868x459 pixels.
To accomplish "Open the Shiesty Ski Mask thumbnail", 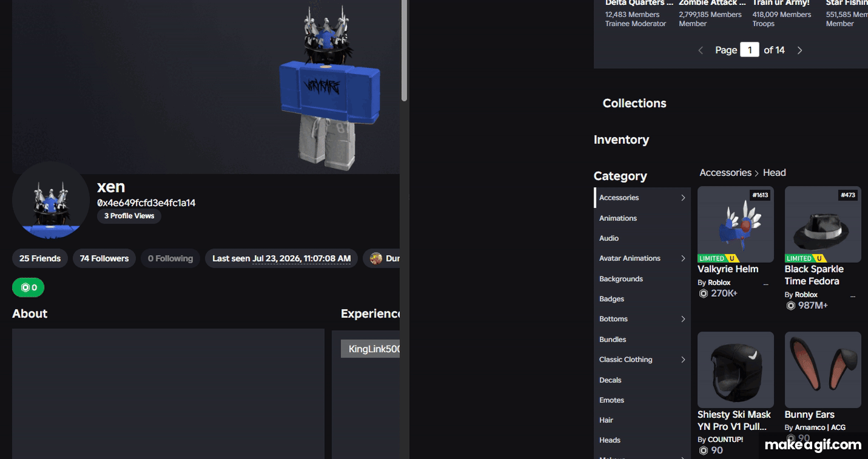I will pyautogui.click(x=736, y=370).
